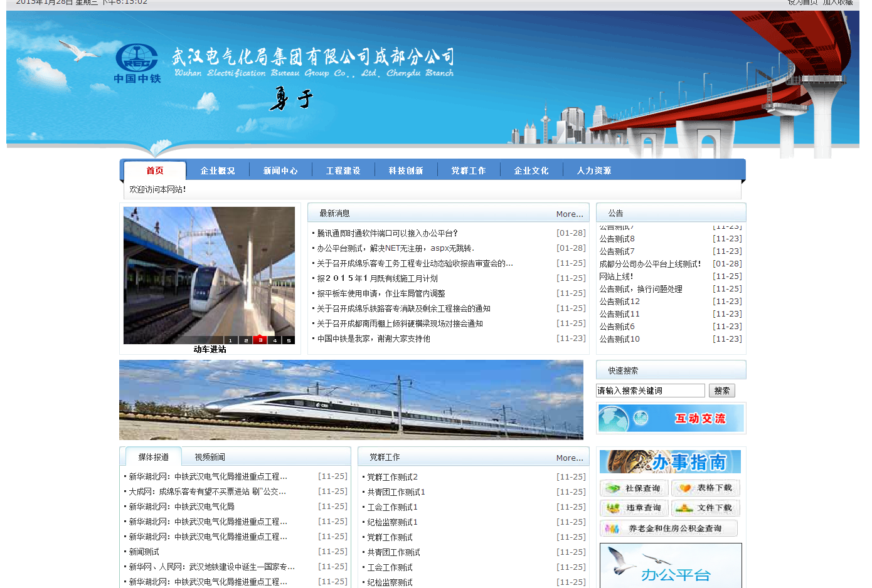The height and width of the screenshot is (588, 872).
Task: Open 工会工作测试1 article
Action: (x=392, y=507)
